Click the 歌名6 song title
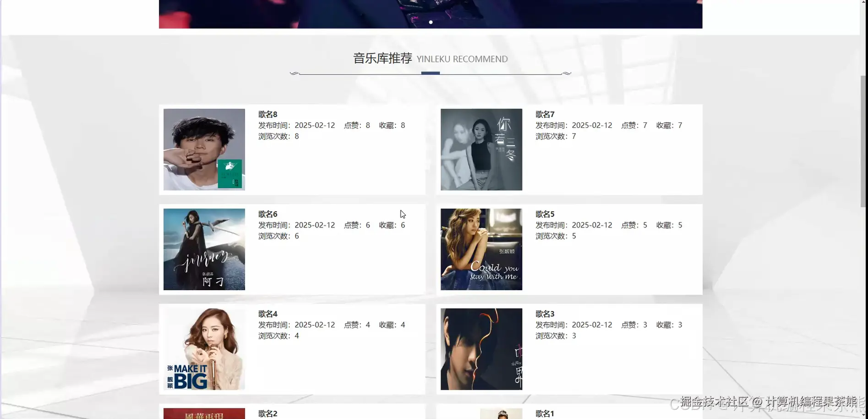 click(x=267, y=214)
